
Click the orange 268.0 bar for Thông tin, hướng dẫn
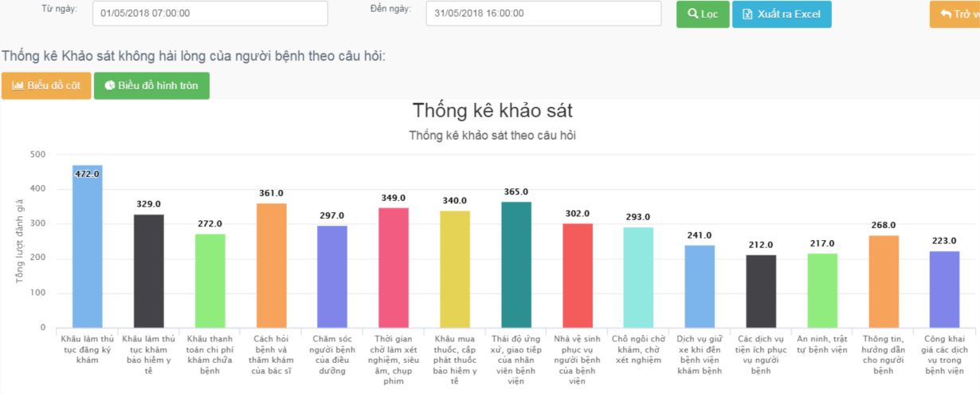(x=884, y=282)
